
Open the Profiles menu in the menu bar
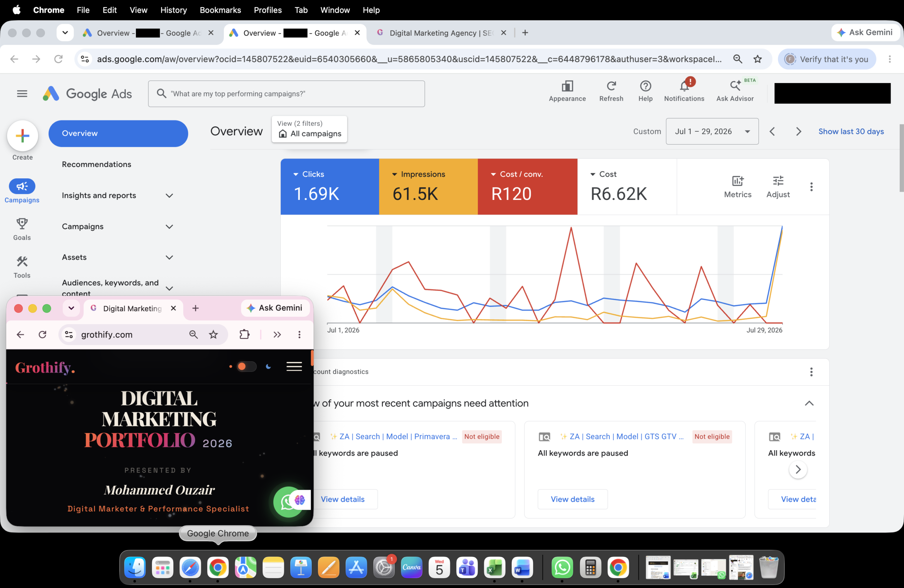click(268, 10)
